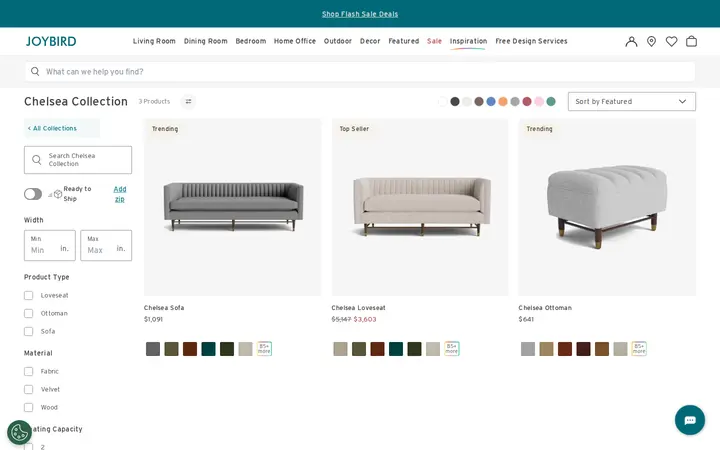The width and height of the screenshot is (720, 450).
Task: Filter by the dark red color dot
Action: point(527,101)
